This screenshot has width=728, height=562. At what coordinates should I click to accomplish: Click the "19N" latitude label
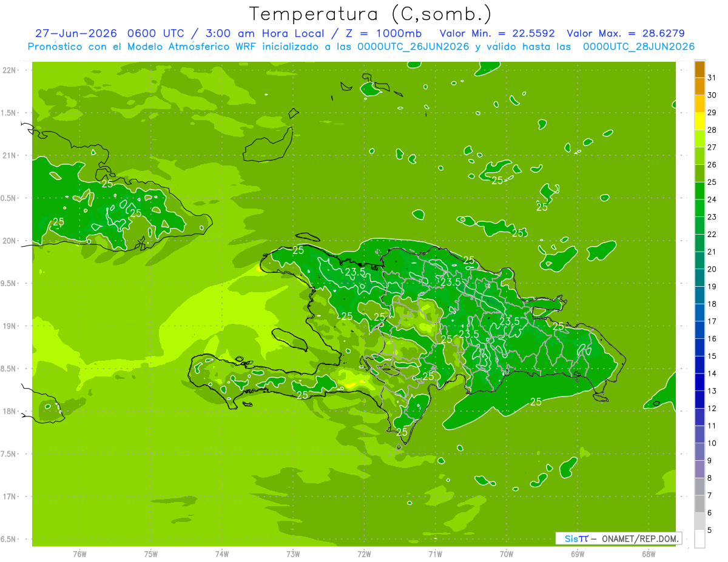(x=10, y=326)
